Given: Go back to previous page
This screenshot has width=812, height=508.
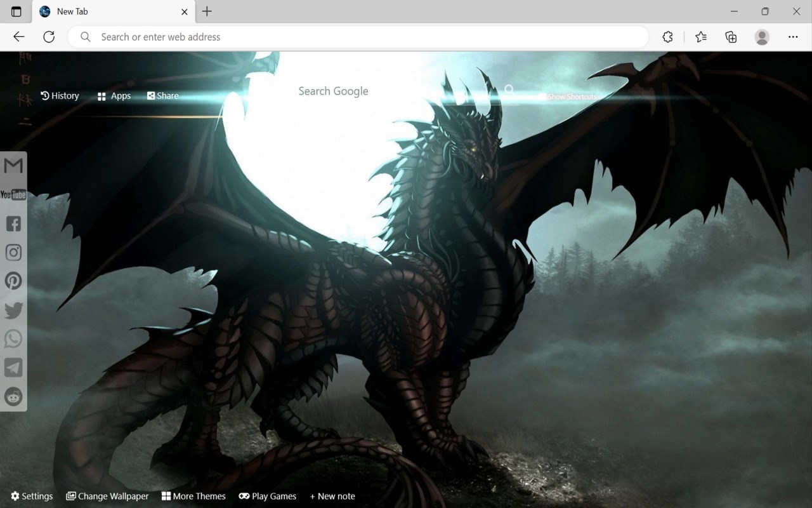Looking at the screenshot, I should [19, 37].
